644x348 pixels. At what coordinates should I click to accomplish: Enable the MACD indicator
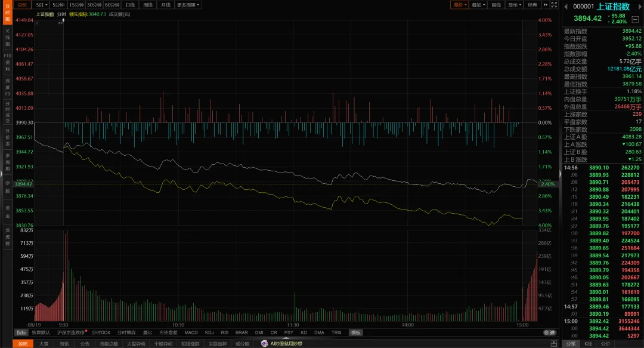pyautogui.click(x=191, y=333)
